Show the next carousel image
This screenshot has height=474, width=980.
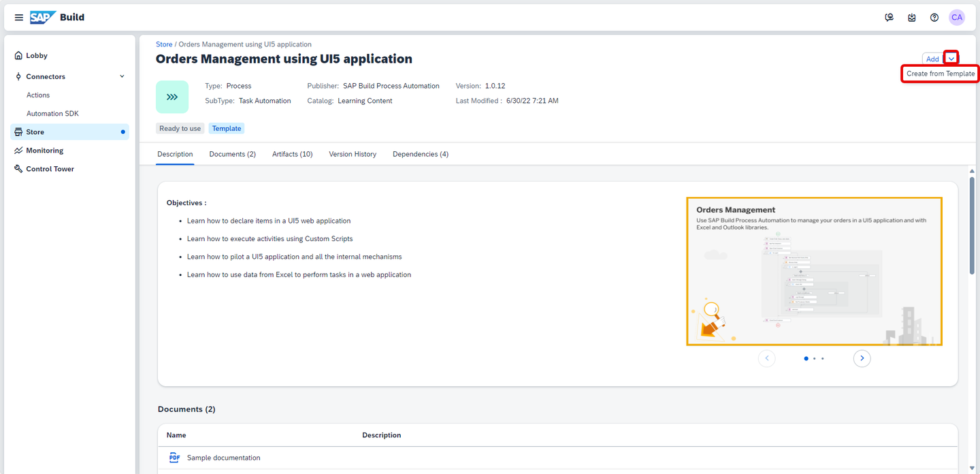point(862,358)
